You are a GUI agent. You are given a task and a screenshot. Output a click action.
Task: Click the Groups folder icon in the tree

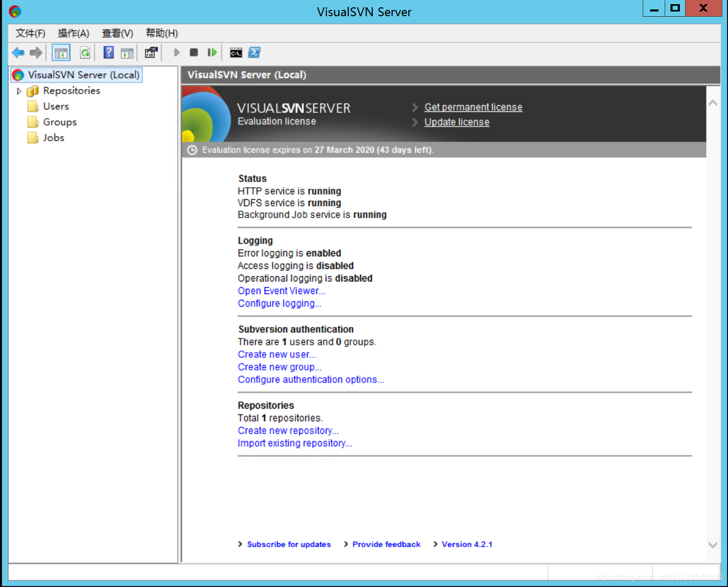(33, 122)
